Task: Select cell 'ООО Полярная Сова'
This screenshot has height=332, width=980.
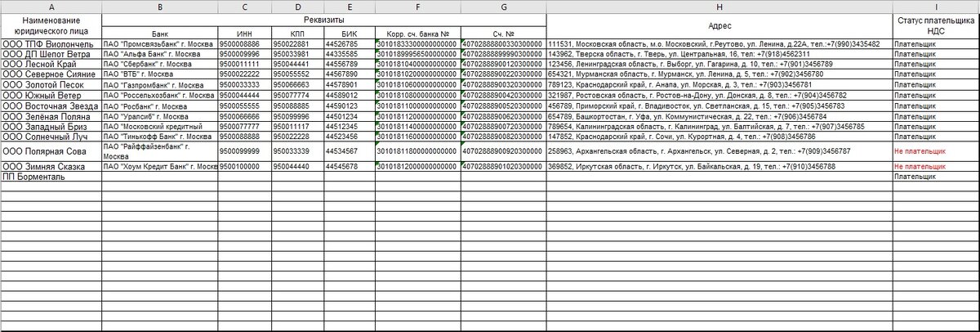Action: coord(51,151)
